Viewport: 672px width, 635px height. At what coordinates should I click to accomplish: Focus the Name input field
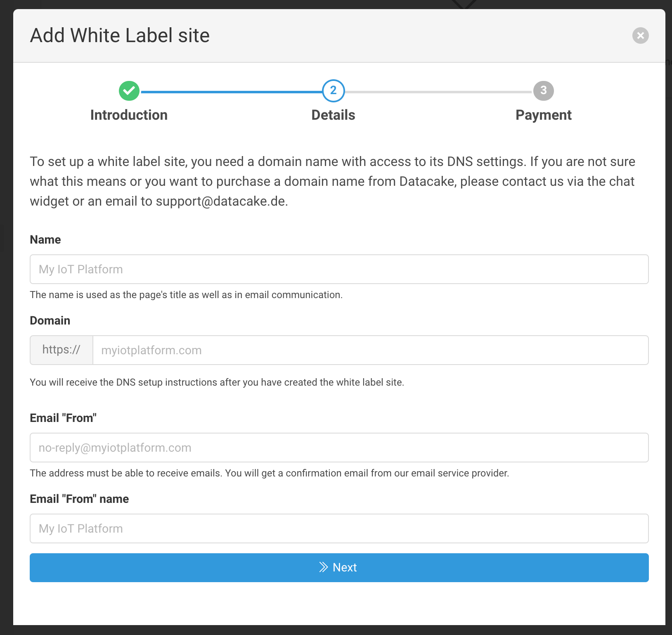pyautogui.click(x=339, y=269)
